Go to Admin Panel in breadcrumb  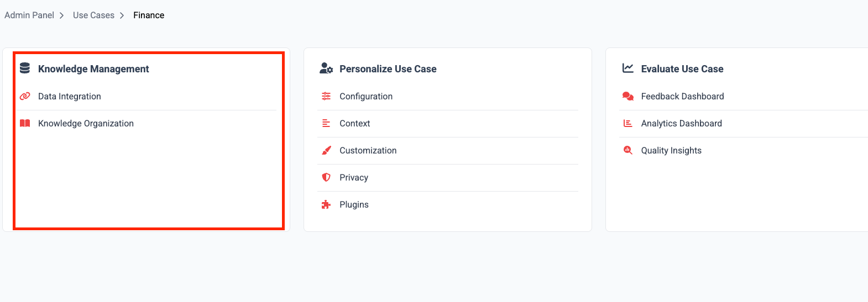(29, 15)
